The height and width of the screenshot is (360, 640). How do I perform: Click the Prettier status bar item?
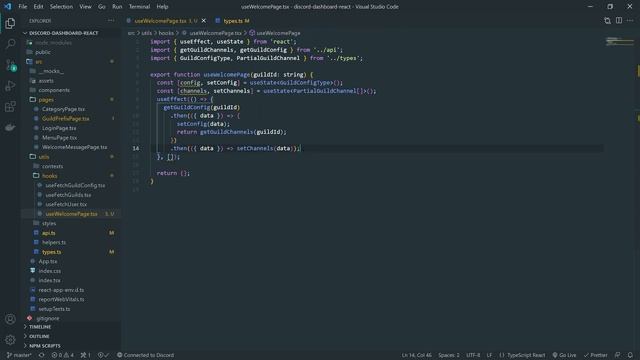pyautogui.click(x=595, y=355)
